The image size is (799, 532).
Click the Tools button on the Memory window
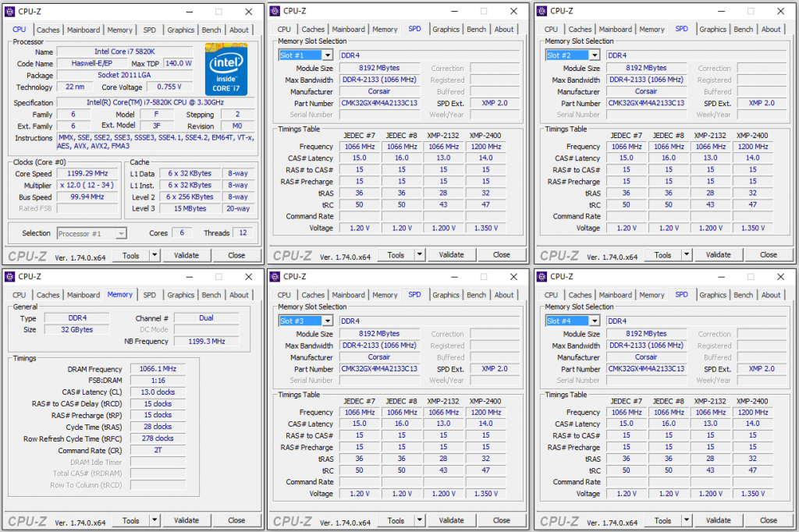pos(131,520)
